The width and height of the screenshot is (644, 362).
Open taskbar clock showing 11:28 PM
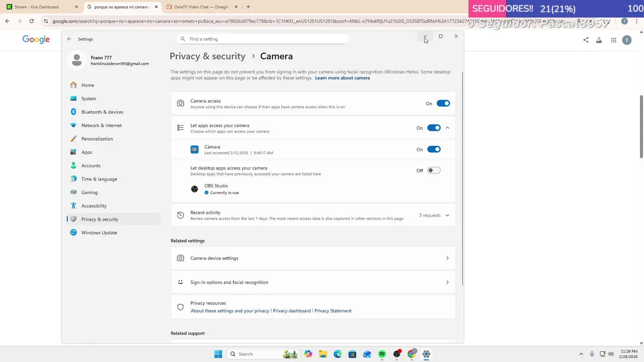(629, 354)
